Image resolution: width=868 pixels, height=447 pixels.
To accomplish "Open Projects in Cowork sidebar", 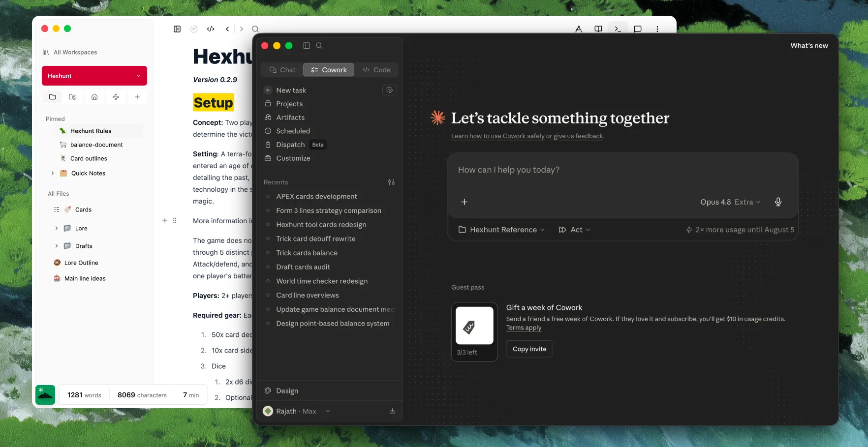I will (289, 104).
